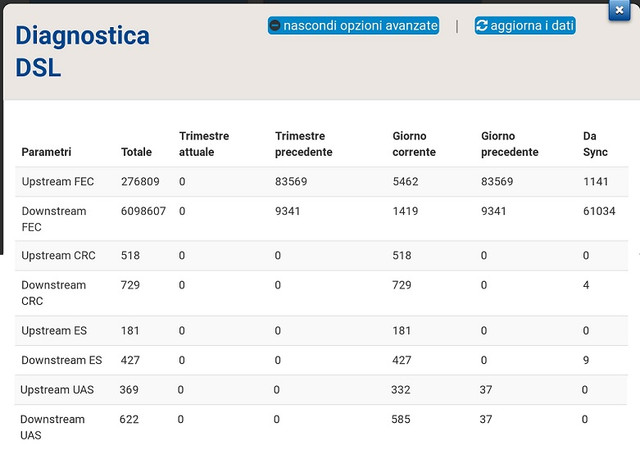Select the 'Downstream CRC' row label
The image size is (640, 450).
(53, 293)
